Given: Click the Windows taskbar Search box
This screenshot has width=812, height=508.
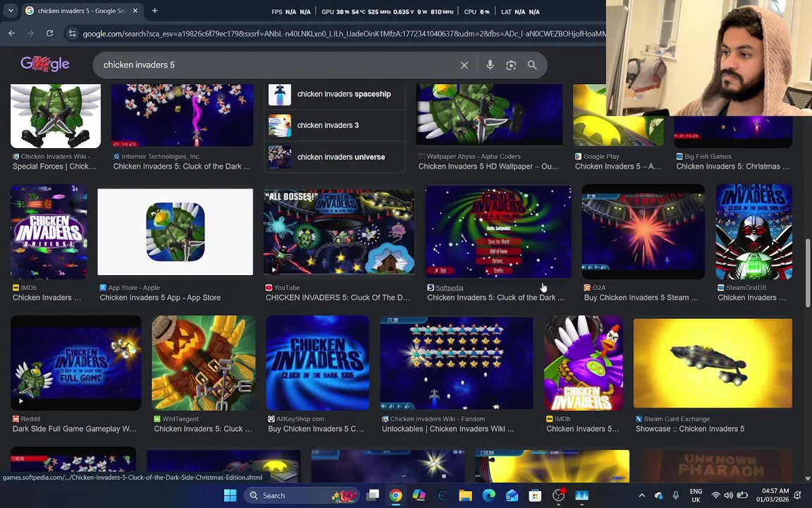Looking at the screenshot, I should point(301,495).
